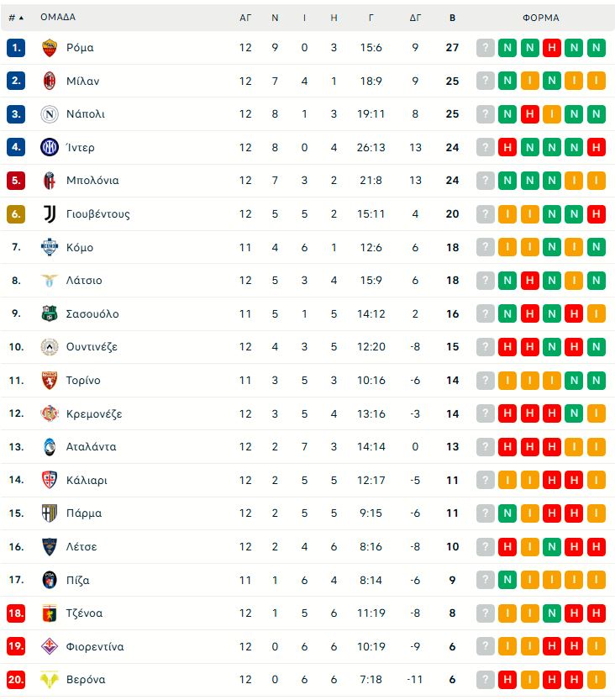Click Pisa's green N win form badge
The height and width of the screenshot is (700, 615).
507,580
